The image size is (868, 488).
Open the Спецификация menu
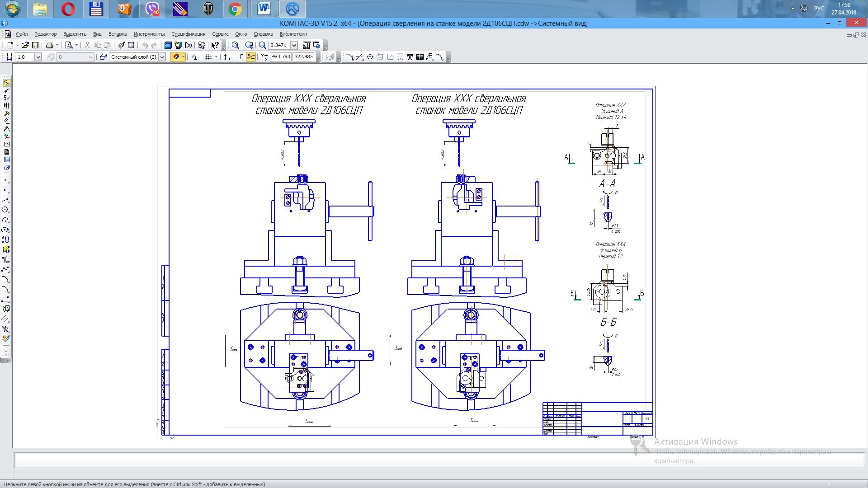pyautogui.click(x=188, y=34)
